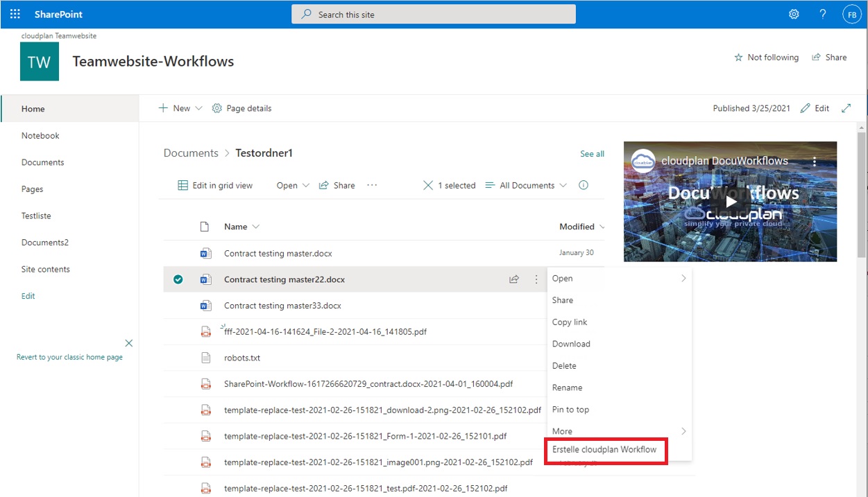Clear selection via the 1 selected X control
Image resolution: width=868 pixels, height=497 pixels.
click(x=429, y=185)
